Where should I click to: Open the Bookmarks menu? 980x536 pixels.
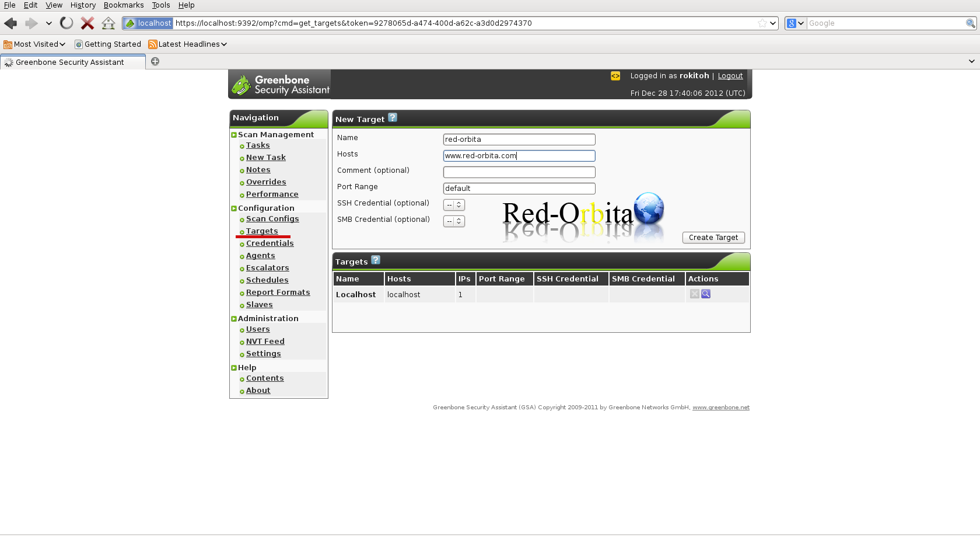click(124, 5)
